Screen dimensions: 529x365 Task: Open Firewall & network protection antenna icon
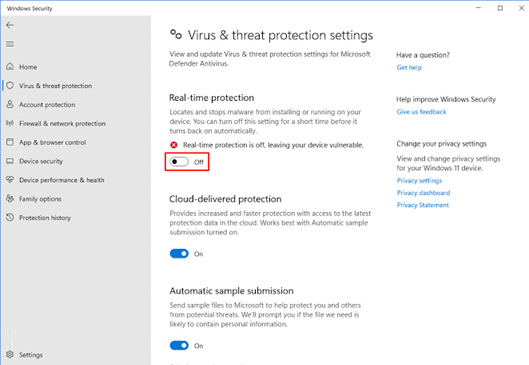tap(10, 123)
